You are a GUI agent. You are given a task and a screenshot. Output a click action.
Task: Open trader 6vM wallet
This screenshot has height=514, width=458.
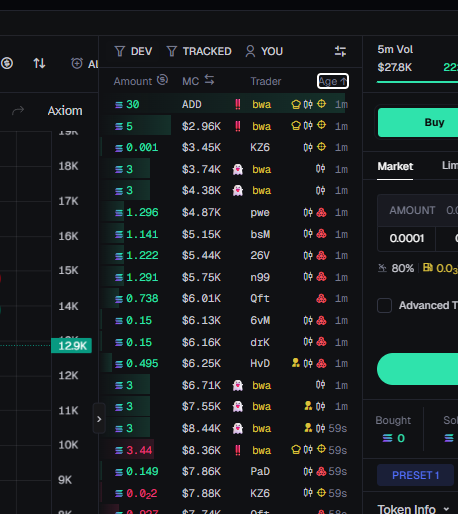coord(260,320)
